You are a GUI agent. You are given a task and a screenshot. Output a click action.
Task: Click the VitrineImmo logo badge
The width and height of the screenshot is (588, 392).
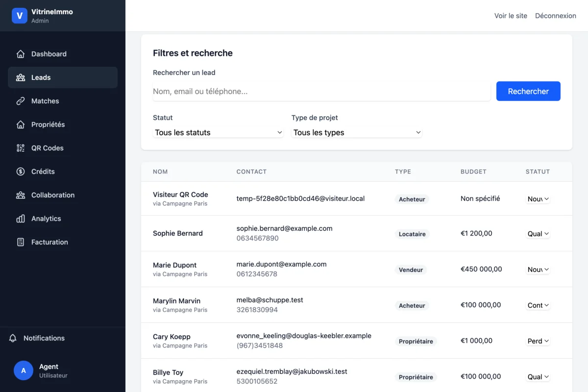(x=20, y=16)
